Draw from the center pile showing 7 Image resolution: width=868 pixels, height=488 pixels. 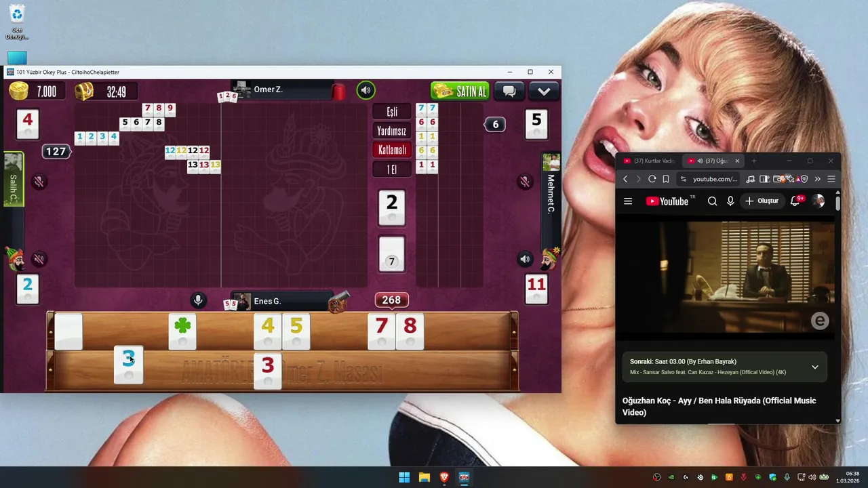point(391,254)
